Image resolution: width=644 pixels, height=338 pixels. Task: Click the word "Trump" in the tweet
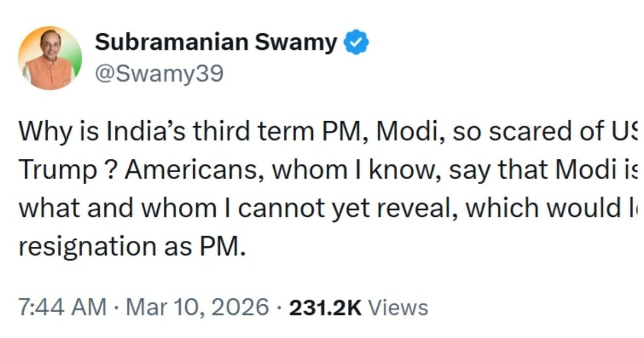coord(51,171)
